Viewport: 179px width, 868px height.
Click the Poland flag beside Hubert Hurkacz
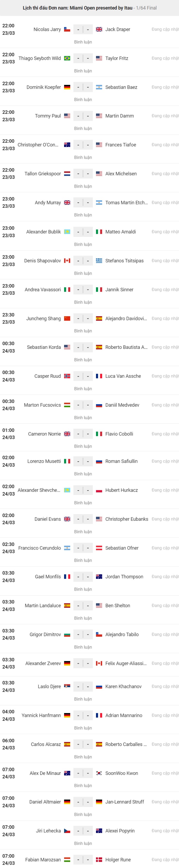click(x=99, y=490)
